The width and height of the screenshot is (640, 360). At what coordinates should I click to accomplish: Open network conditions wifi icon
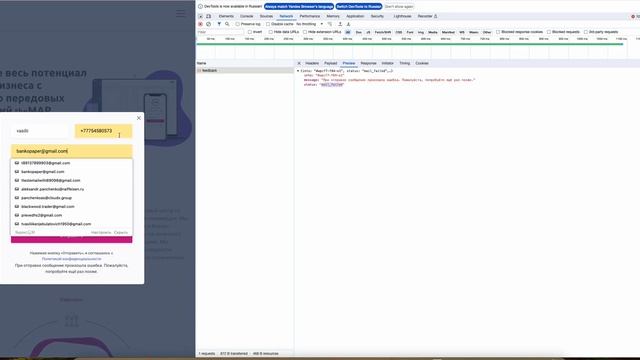tap(330, 24)
